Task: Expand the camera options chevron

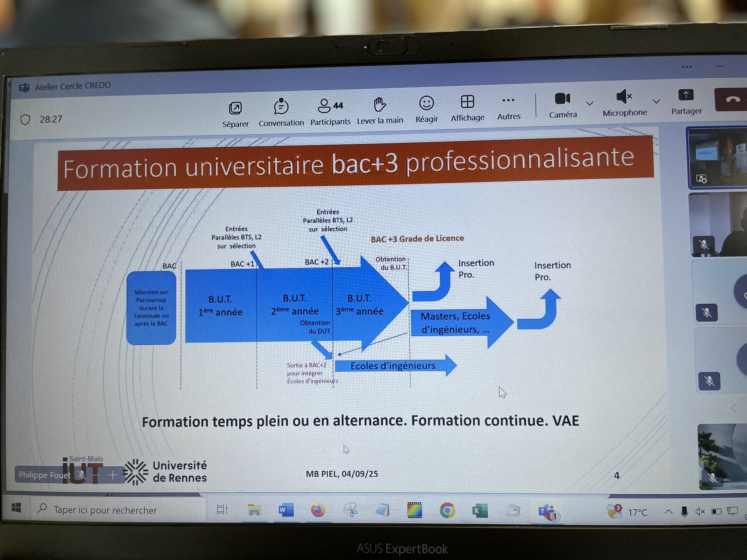Action: 589,104
